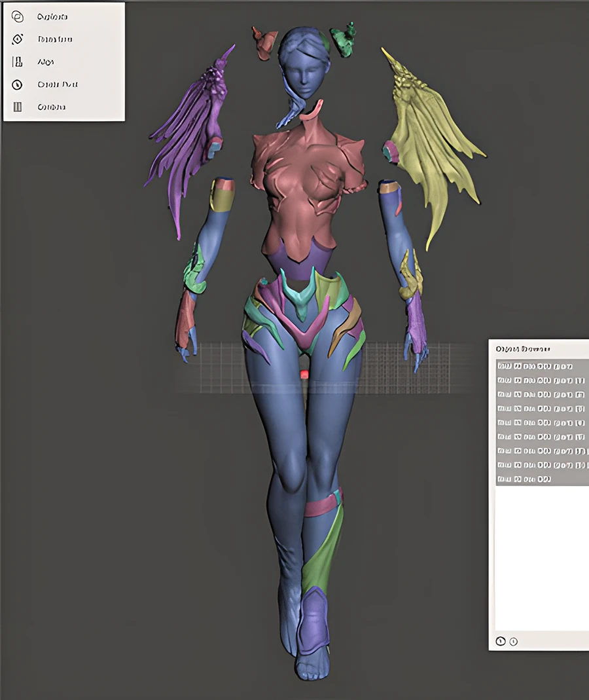Choose the fifth (bottom) menu entry text label

(52, 107)
